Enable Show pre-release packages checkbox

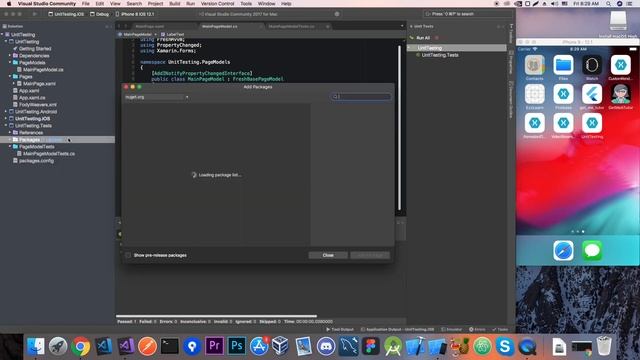(128, 255)
